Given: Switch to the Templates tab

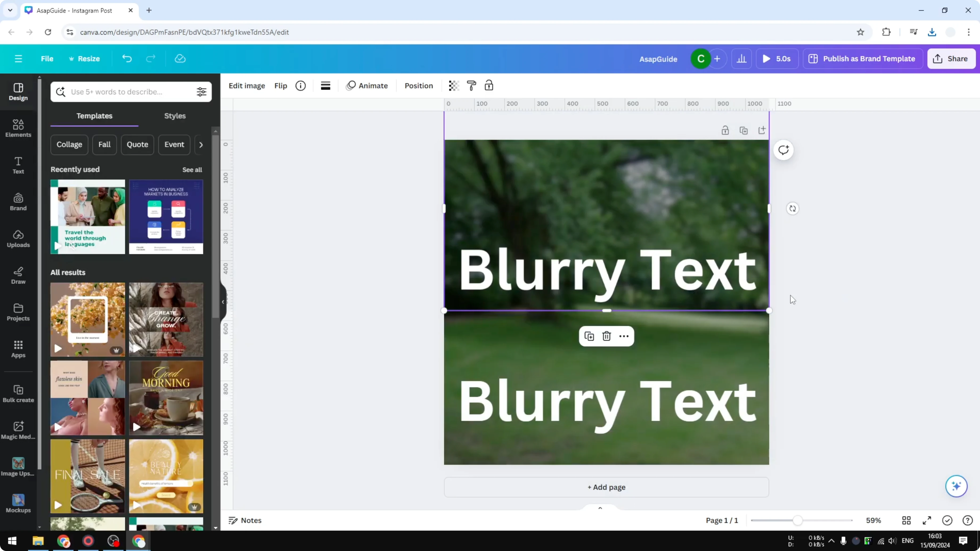Looking at the screenshot, I should click(x=94, y=116).
